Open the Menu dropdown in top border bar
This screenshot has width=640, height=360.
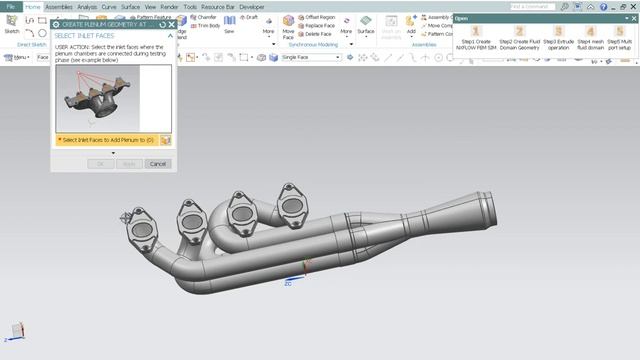click(16, 58)
